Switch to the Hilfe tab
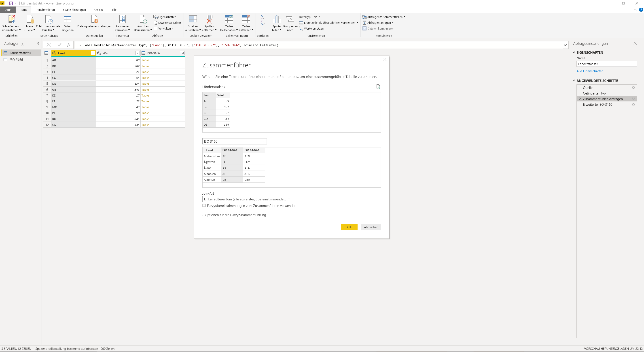This screenshot has width=644, height=352. (x=114, y=9)
